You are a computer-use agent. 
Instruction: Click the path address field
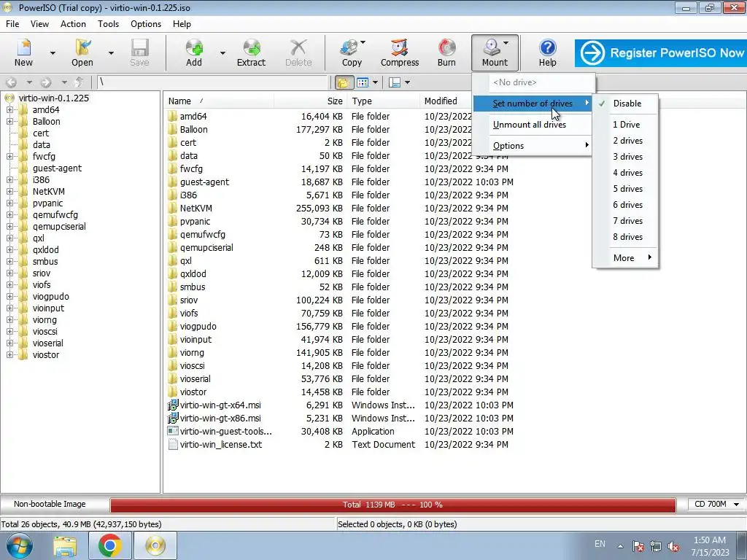click(x=212, y=82)
